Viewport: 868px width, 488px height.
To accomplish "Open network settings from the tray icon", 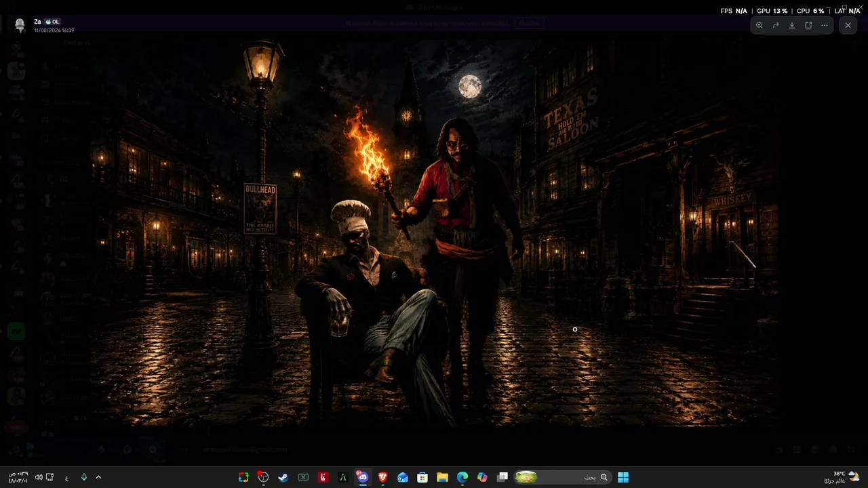I will click(x=50, y=477).
